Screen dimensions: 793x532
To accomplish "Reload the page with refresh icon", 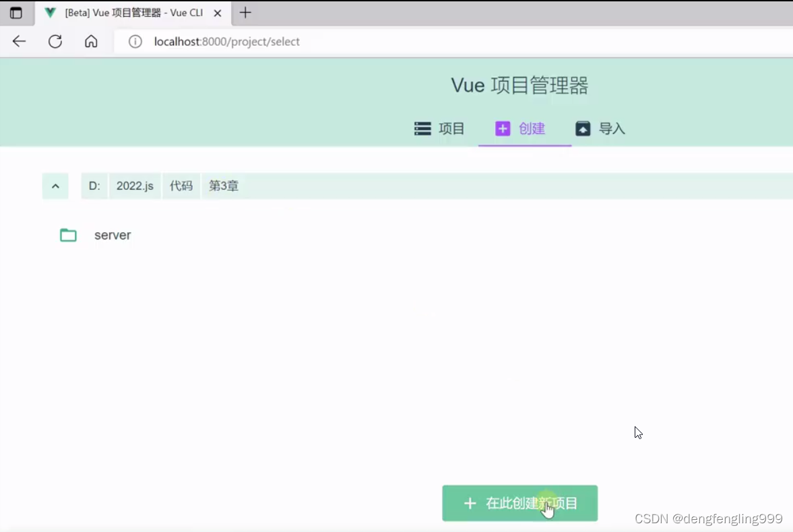I will pos(55,42).
